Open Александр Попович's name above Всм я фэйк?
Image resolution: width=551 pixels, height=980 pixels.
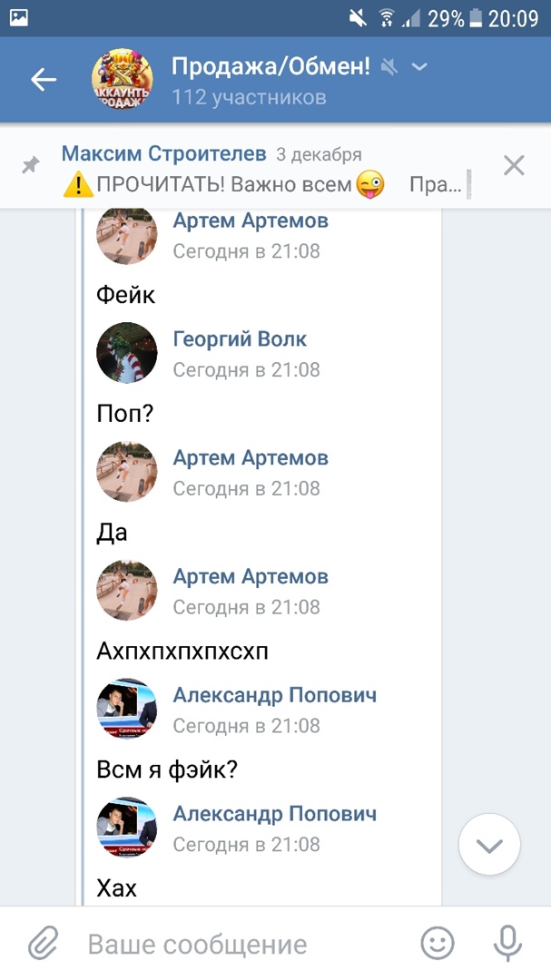pyautogui.click(x=274, y=695)
